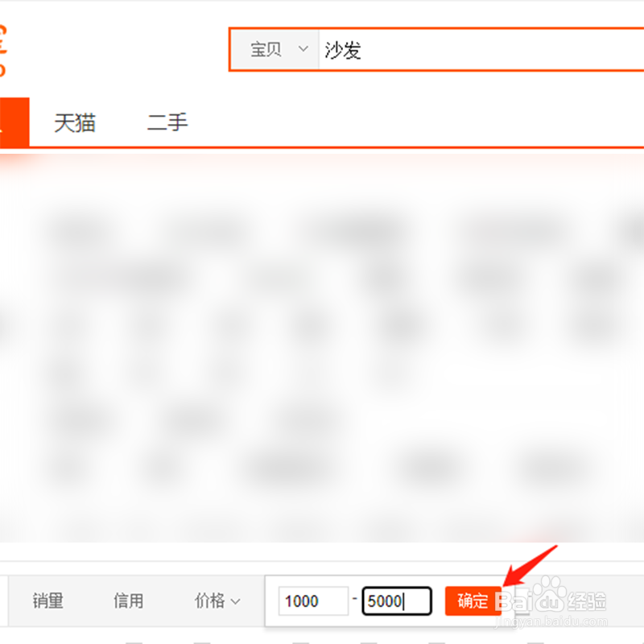Sort results by 信用
The image size is (644, 644).
(129, 601)
